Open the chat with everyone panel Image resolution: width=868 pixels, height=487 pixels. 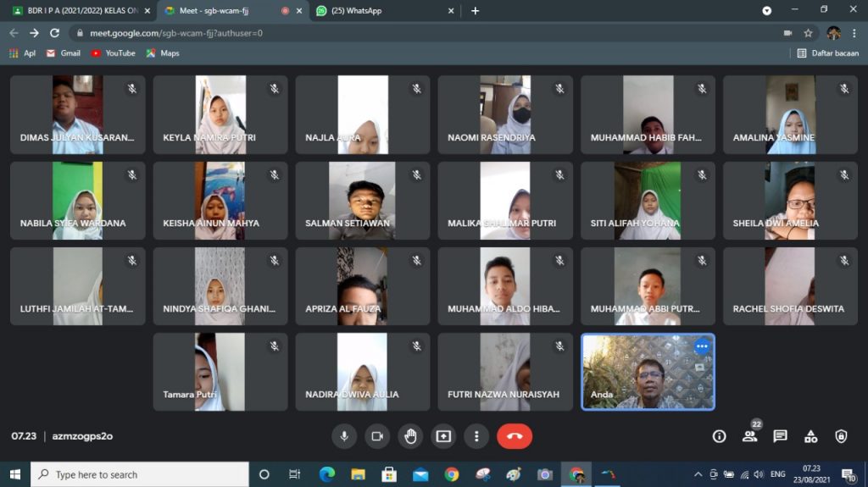coord(780,436)
